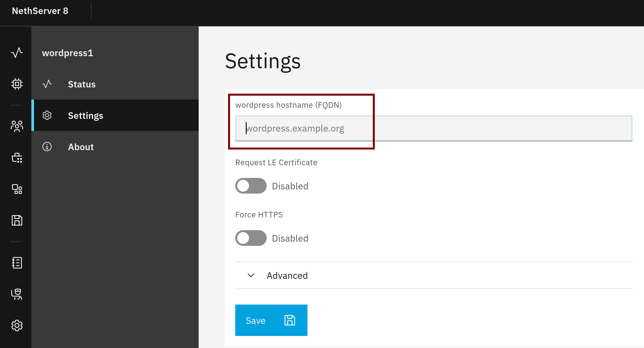Go to the Status page
Image resolution: width=644 pixels, height=348 pixels.
click(x=82, y=84)
